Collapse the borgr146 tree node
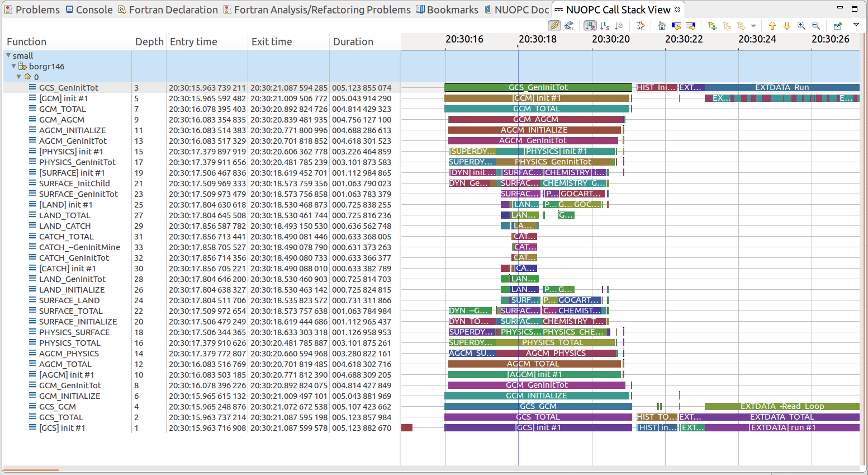This screenshot has width=868, height=475. click(x=13, y=66)
